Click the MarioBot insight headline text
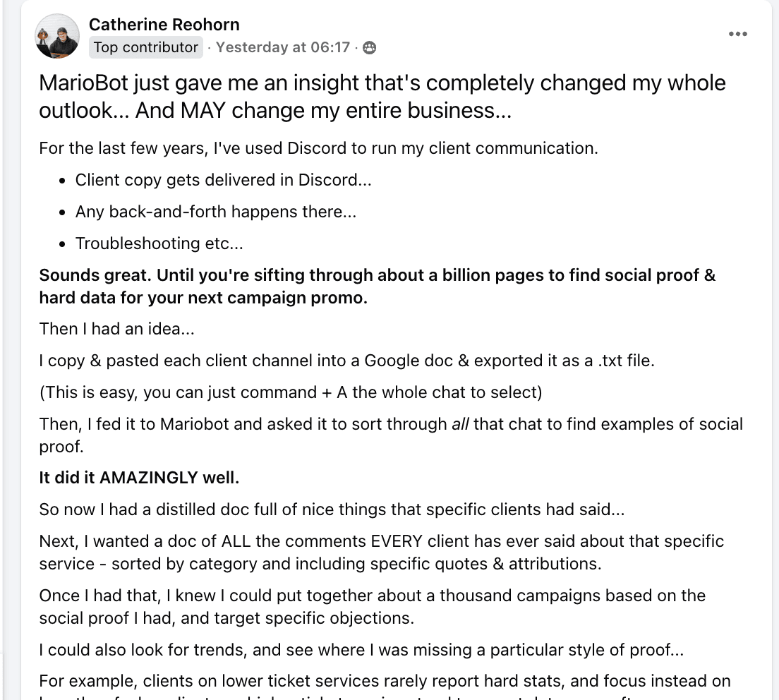Screen dimensions: 779x700 pyautogui.click(x=382, y=97)
